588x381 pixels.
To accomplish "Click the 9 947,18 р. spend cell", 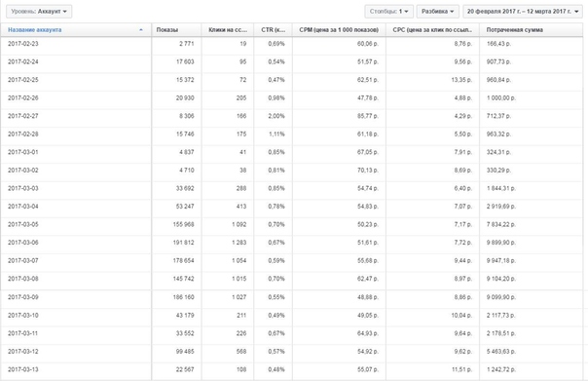I will tap(501, 260).
